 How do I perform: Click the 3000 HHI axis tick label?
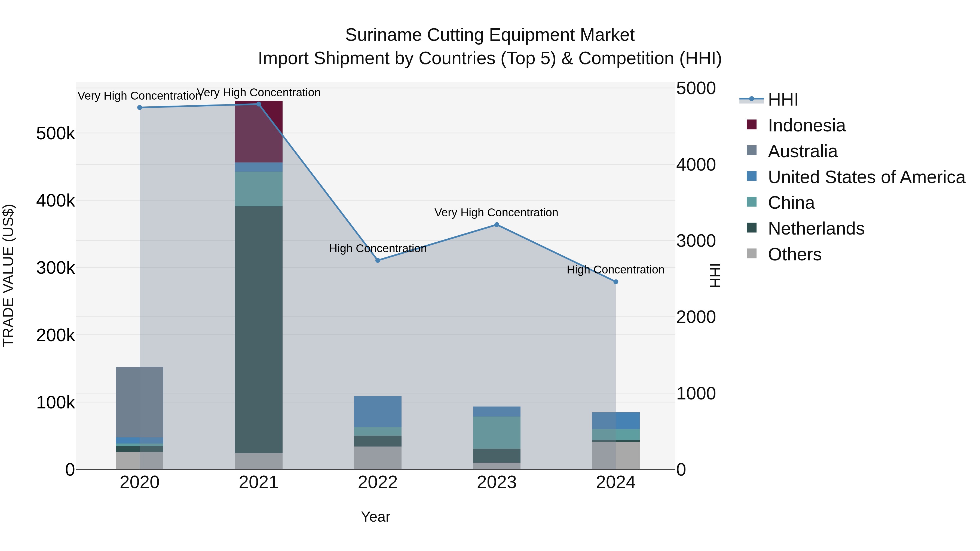tap(696, 241)
